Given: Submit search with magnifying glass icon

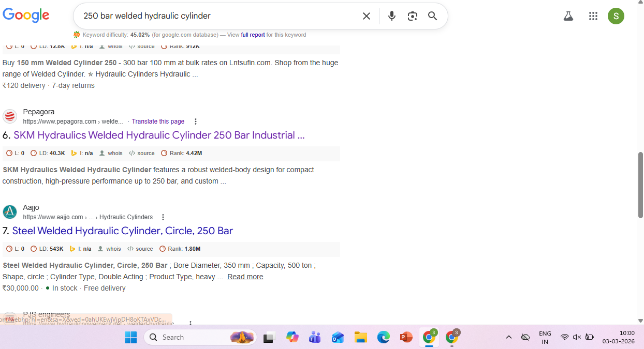Looking at the screenshot, I should [x=433, y=16].
